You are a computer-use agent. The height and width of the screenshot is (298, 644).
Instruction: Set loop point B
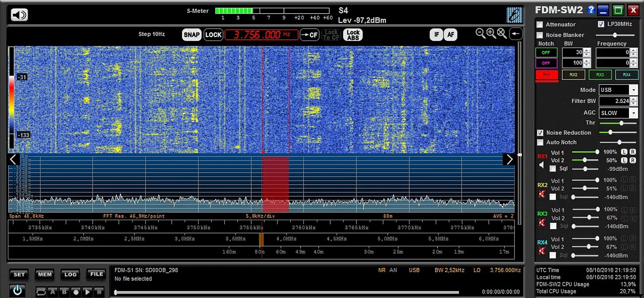coord(64,292)
